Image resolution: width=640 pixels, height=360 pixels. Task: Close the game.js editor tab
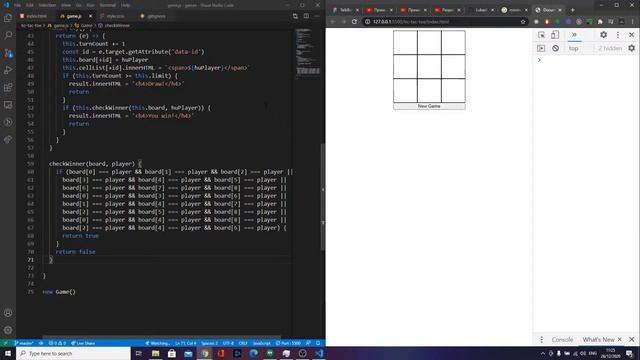pyautogui.click(x=90, y=16)
